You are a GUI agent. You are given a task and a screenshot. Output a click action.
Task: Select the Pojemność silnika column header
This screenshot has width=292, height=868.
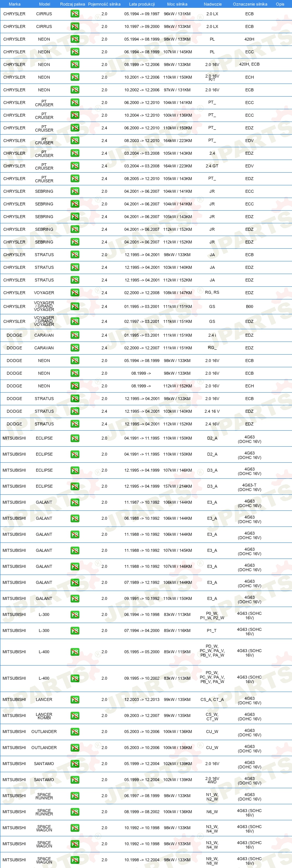coord(104,4)
